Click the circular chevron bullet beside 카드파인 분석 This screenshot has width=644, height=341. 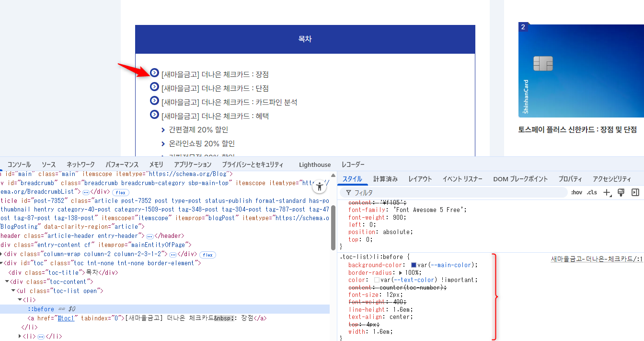(154, 101)
